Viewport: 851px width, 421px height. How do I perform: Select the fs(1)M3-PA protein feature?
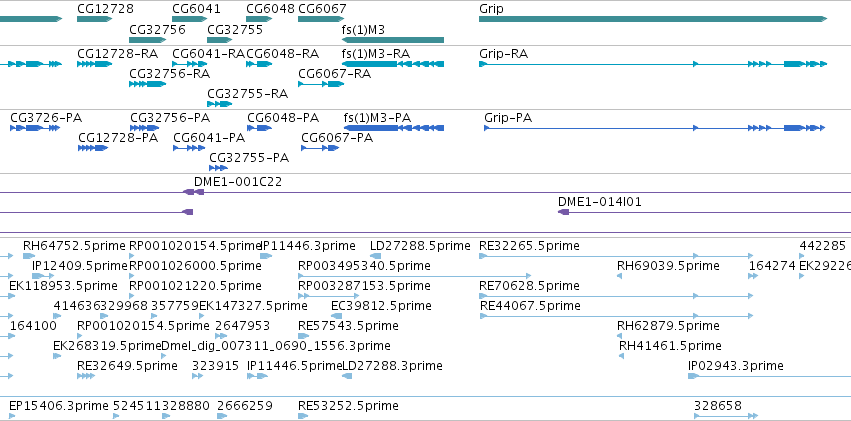point(394,128)
